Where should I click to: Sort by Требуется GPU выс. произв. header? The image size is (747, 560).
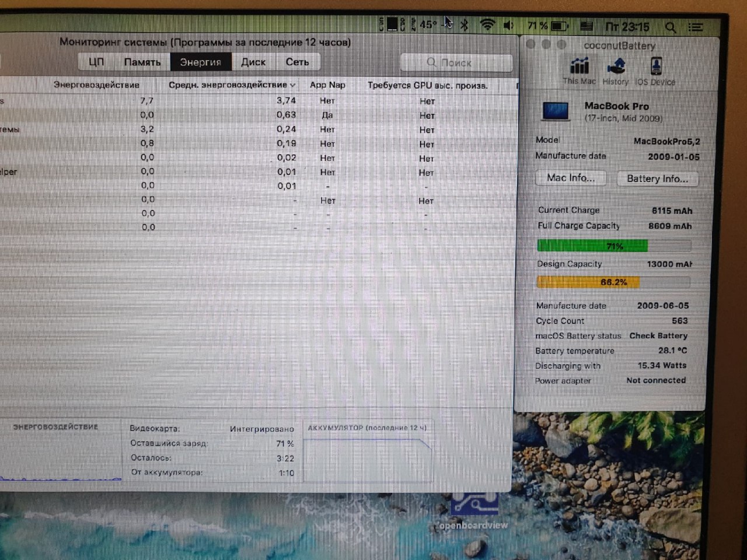427,85
